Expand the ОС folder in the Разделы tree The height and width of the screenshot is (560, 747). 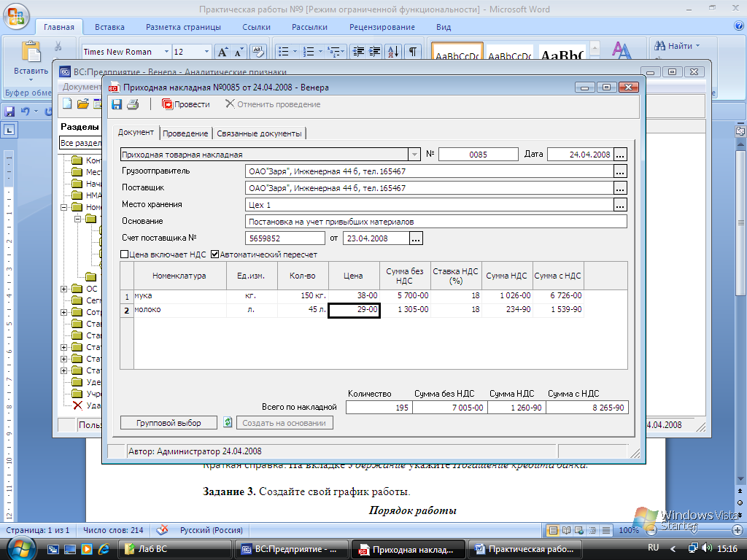click(x=64, y=289)
